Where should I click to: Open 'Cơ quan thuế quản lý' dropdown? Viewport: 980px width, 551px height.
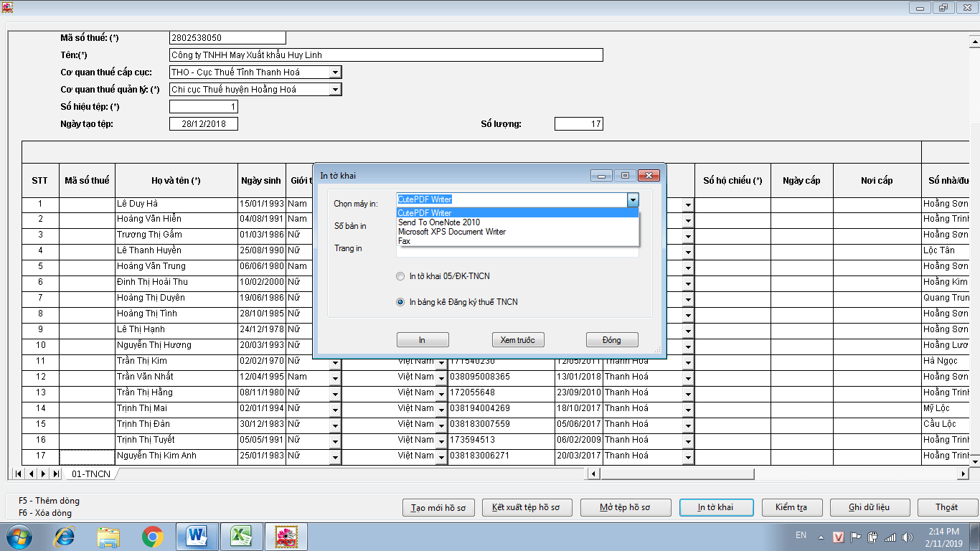click(x=335, y=90)
